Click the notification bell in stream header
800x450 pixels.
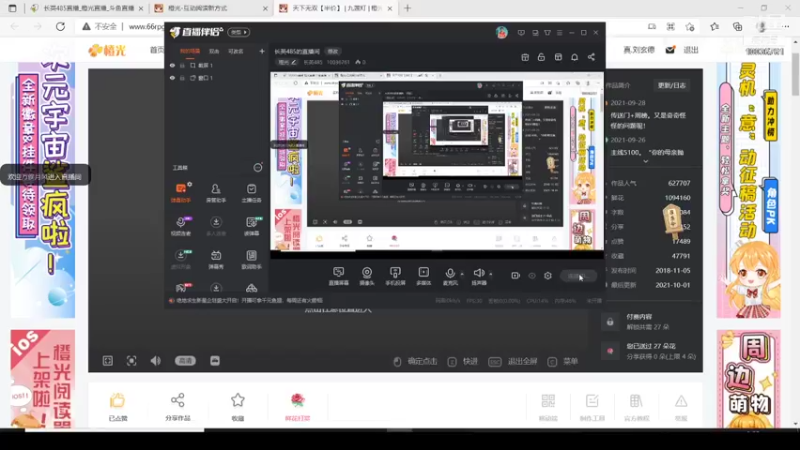[x=574, y=57]
